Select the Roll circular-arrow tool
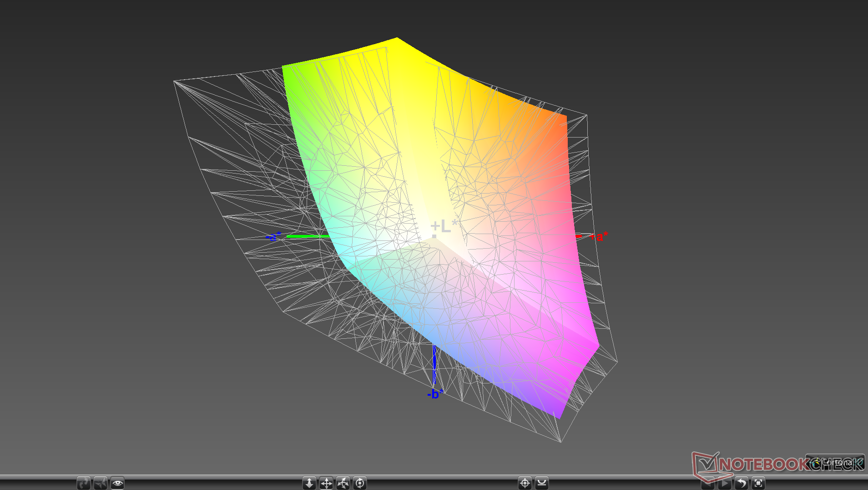The height and width of the screenshot is (490, 868). coord(360,483)
